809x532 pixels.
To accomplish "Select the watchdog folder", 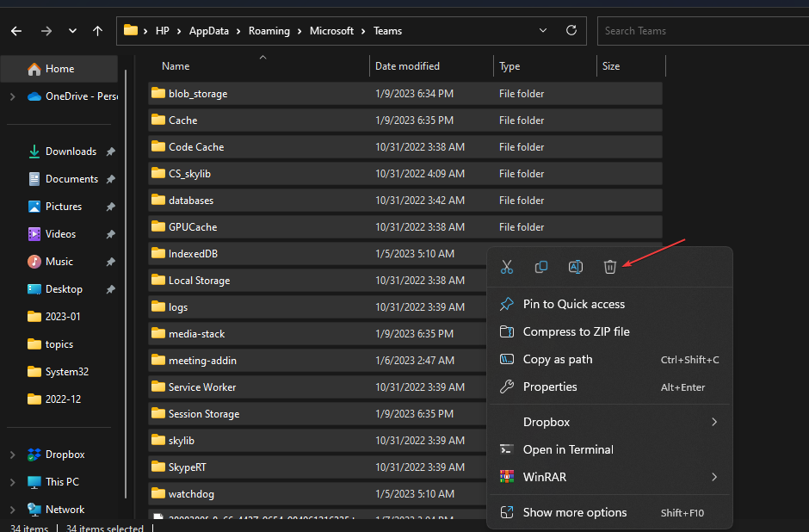I will coord(318,494).
